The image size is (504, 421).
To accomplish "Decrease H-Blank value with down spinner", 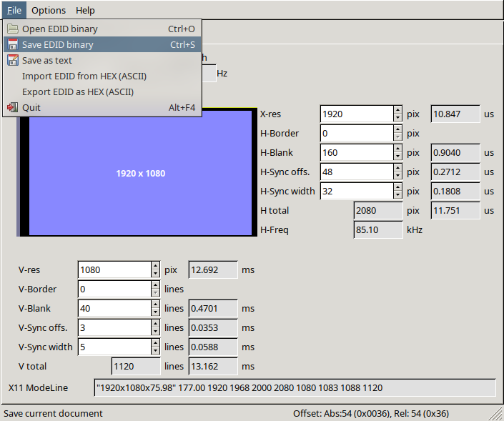I will pyautogui.click(x=398, y=157).
